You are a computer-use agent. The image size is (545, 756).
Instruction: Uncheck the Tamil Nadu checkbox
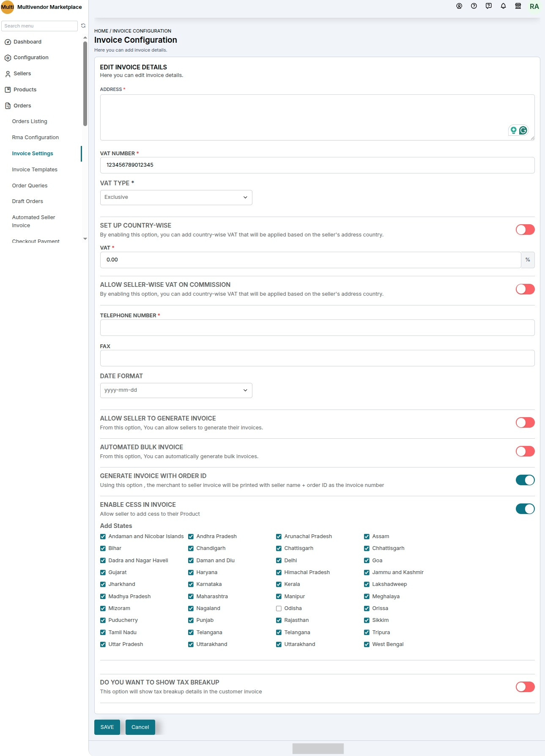click(x=103, y=632)
